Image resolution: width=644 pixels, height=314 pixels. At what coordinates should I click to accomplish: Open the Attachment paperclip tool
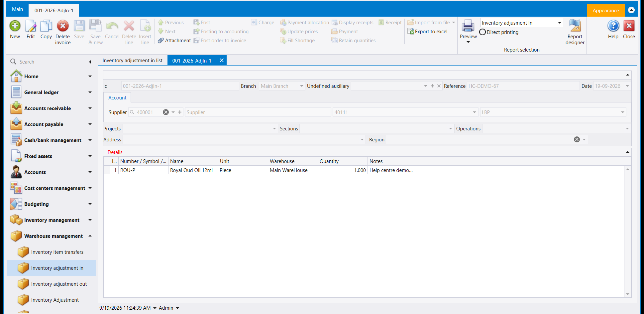tap(174, 41)
